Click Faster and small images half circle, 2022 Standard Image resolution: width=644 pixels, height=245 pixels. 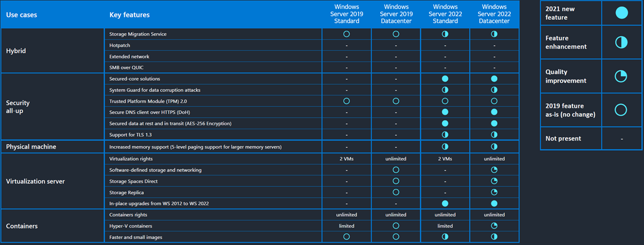coord(445,237)
